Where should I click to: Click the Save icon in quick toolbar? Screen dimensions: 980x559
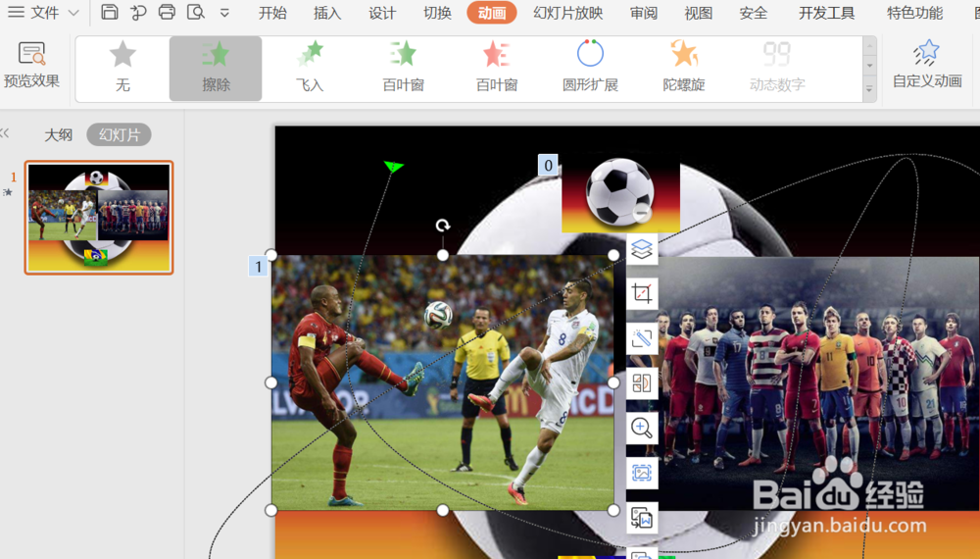pos(110,12)
